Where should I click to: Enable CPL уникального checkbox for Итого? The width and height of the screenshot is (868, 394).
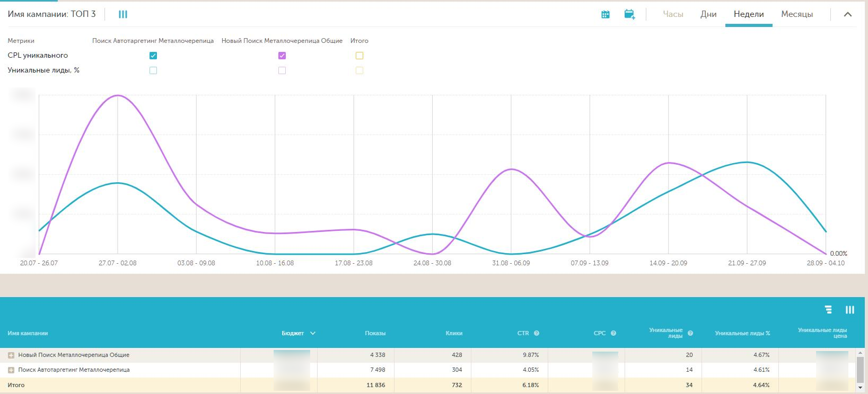pos(360,56)
